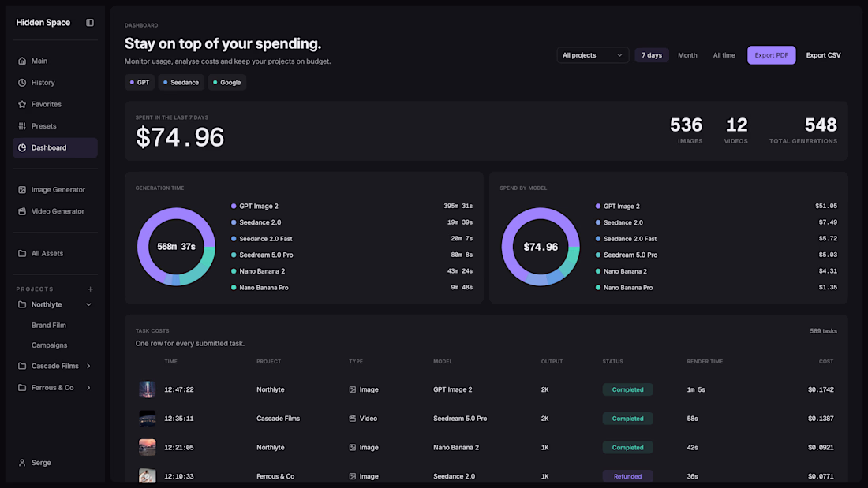Click the Spend by Model donut chart
The height and width of the screenshot is (488, 868).
click(541, 247)
